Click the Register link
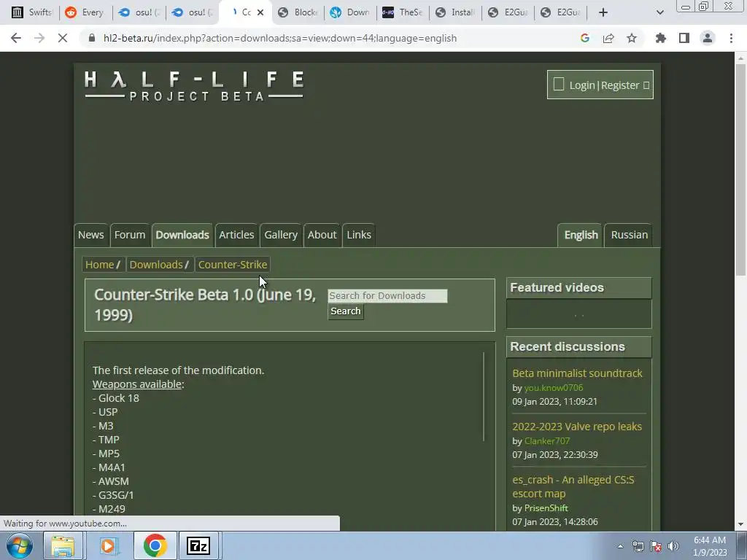The width and height of the screenshot is (747, 560). [x=620, y=85]
